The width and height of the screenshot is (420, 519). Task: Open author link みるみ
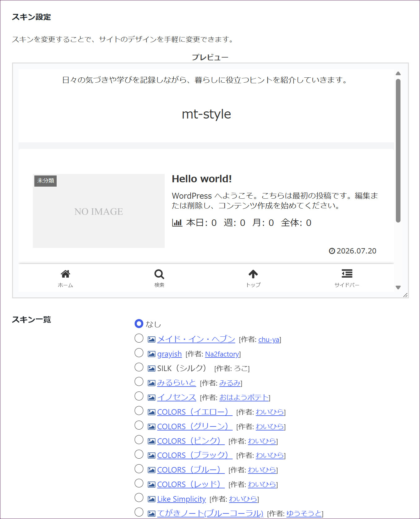230,383
